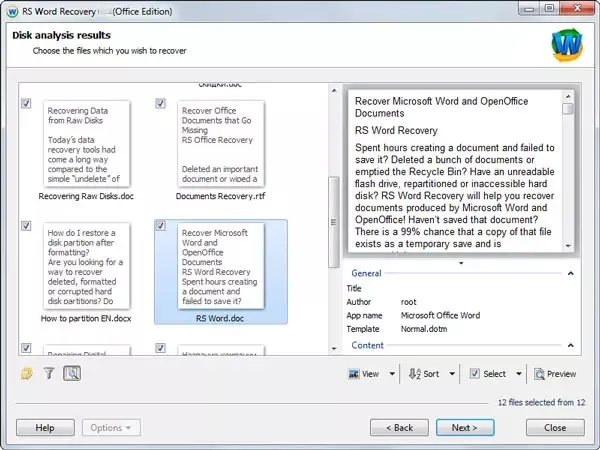Click the file list scroll up arrow

coord(334,90)
